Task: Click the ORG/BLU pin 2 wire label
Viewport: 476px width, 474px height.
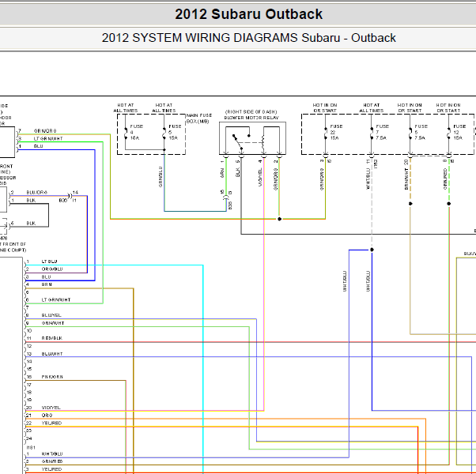Action: [x=52, y=269]
